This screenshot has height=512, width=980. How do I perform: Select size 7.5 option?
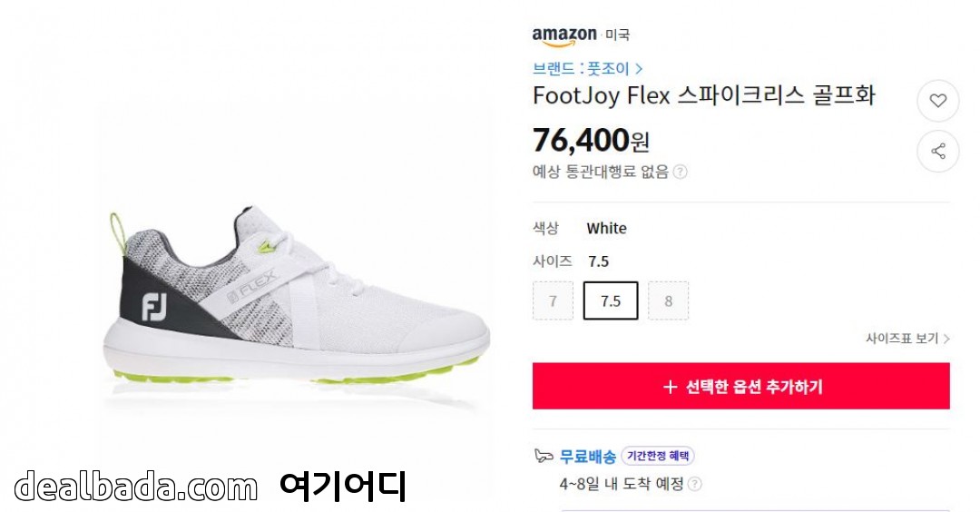[611, 300]
